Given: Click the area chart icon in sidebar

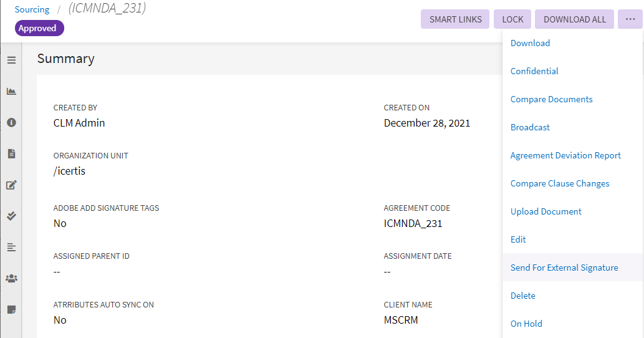Looking at the screenshot, I should pos(11,92).
